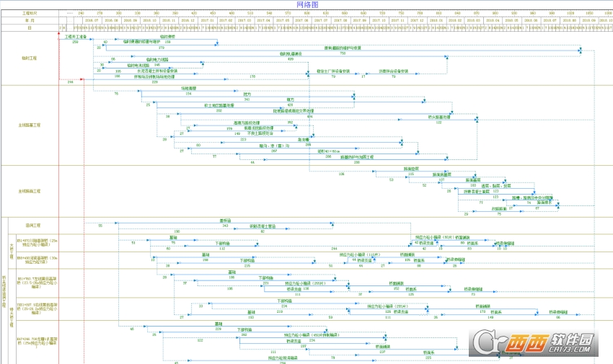Select the vertical 大桥工程 group label

click(12, 251)
